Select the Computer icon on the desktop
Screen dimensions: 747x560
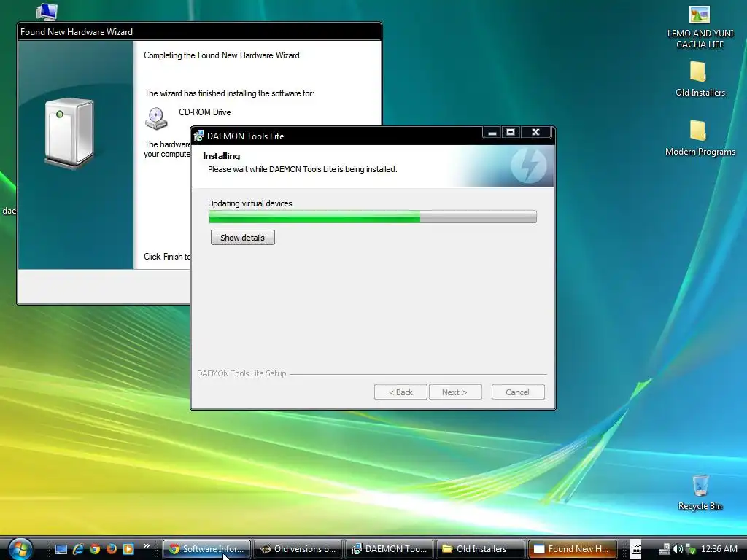[x=47, y=12]
